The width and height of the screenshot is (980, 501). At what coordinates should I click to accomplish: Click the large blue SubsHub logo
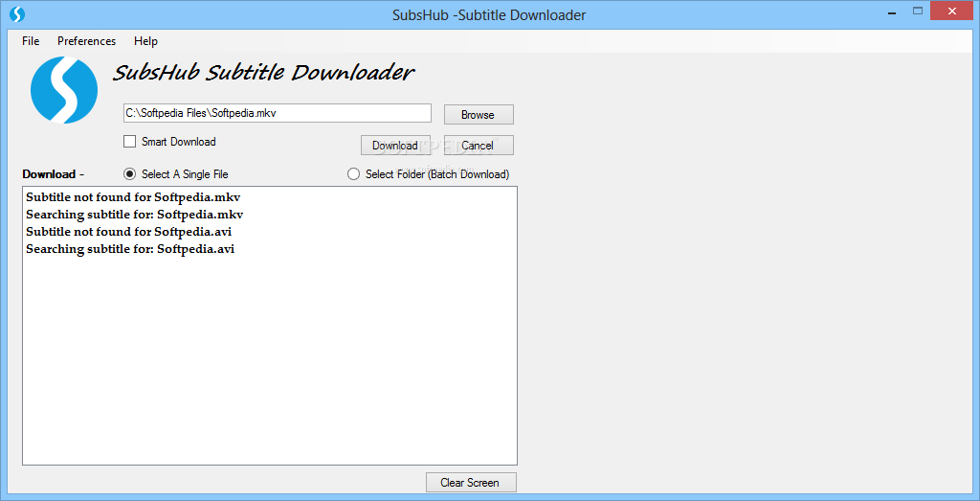click(64, 89)
